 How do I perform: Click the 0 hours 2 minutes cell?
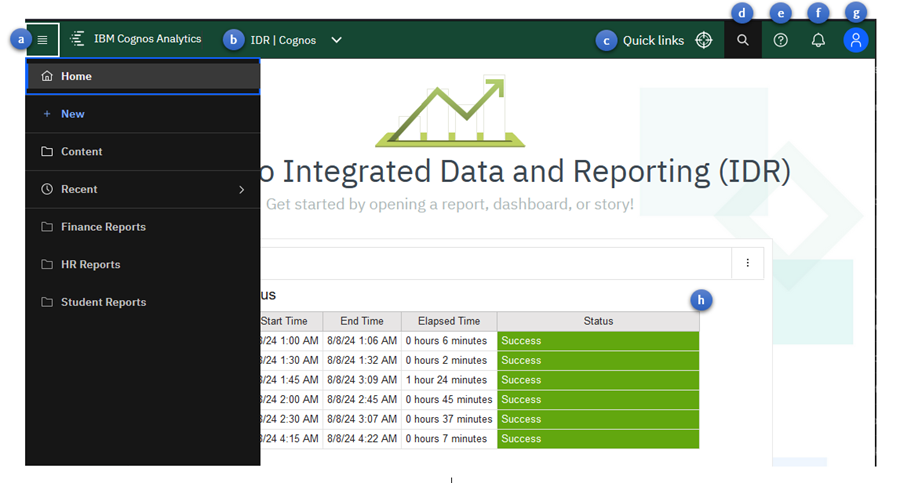click(x=449, y=360)
